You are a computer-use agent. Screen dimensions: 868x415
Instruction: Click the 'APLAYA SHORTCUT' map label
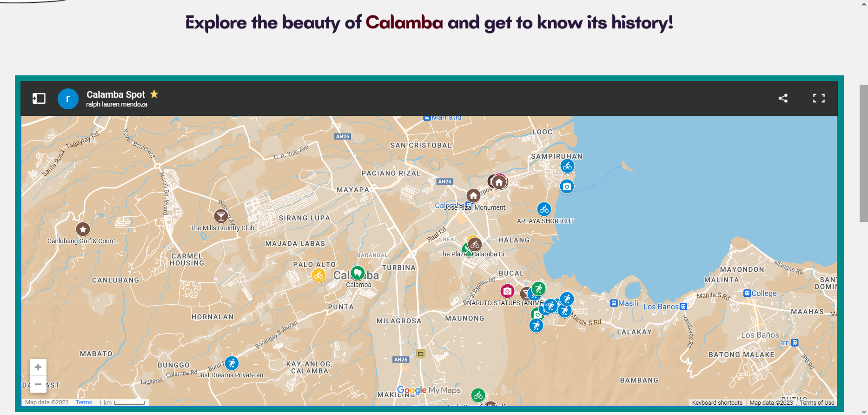tap(545, 221)
